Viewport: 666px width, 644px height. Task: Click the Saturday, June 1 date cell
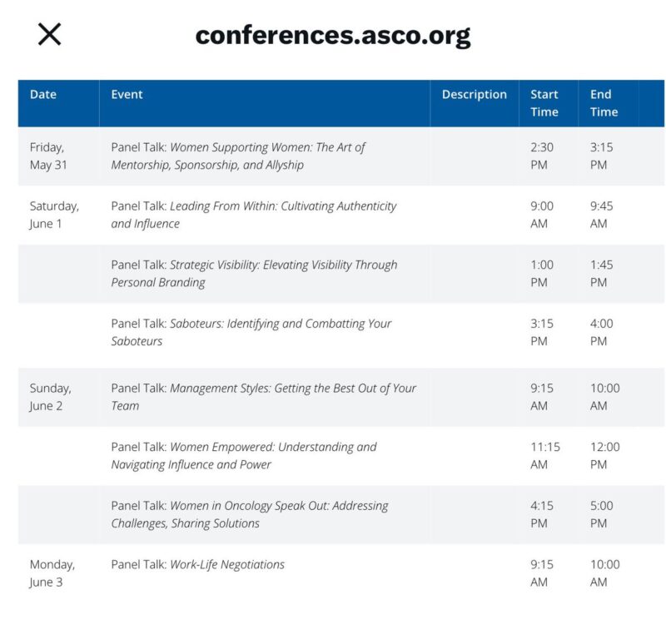54,215
